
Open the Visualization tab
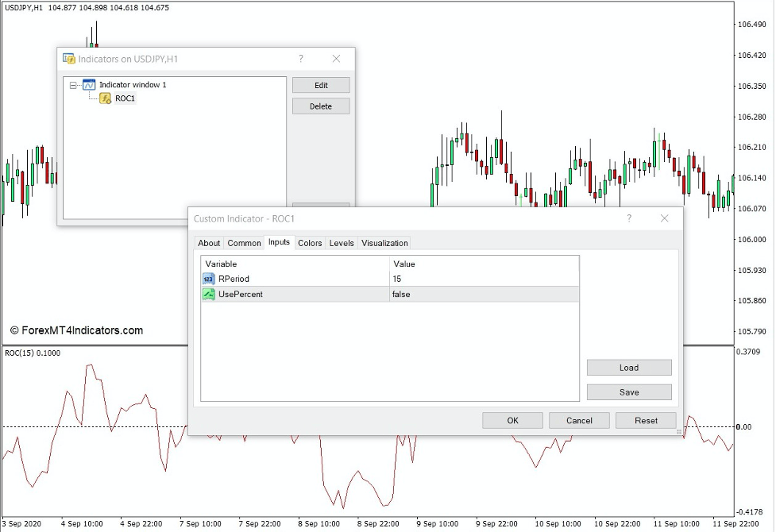(384, 243)
